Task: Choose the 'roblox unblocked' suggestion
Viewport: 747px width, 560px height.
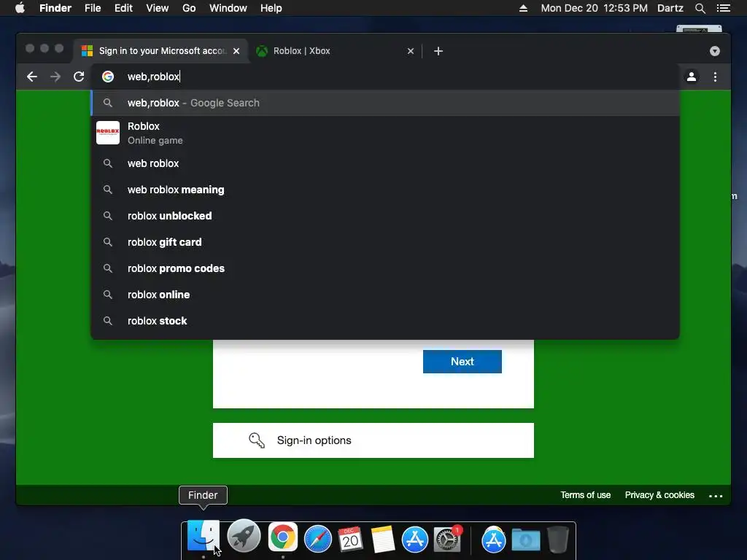Action: [385, 216]
